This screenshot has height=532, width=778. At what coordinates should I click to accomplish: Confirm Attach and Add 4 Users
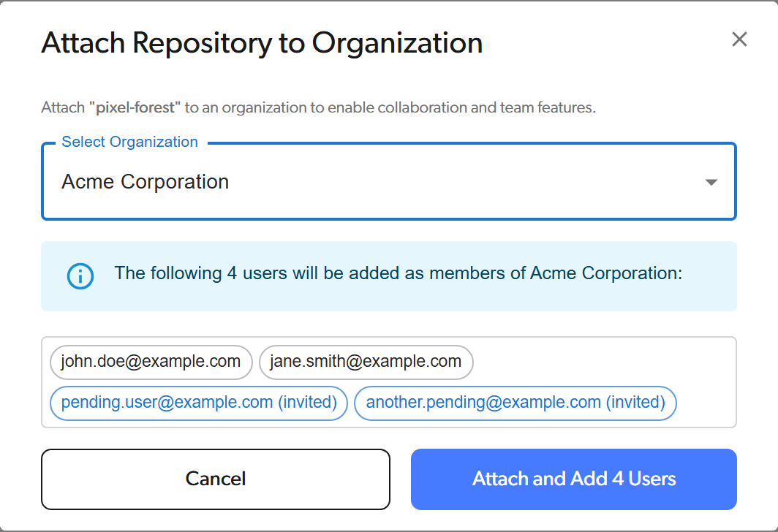click(573, 479)
